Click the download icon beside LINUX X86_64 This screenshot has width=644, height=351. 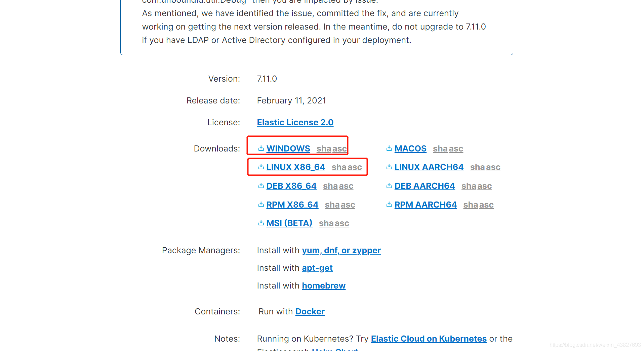[261, 167]
